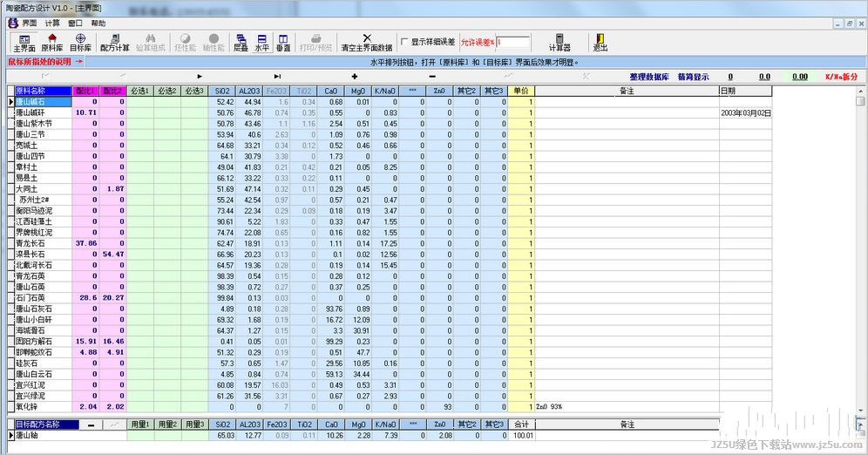Viewport: 868px width, 455px height.
Task: Select the 固阳方解石 row
Action: coord(44,342)
